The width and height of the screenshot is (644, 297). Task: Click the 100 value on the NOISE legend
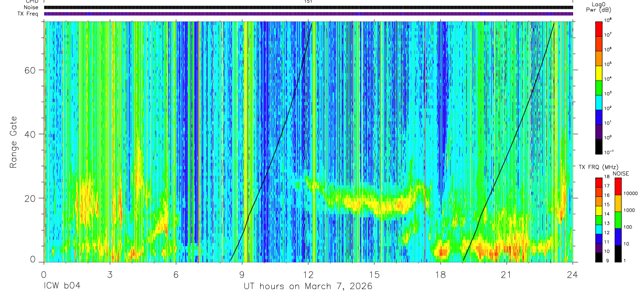(x=628, y=227)
